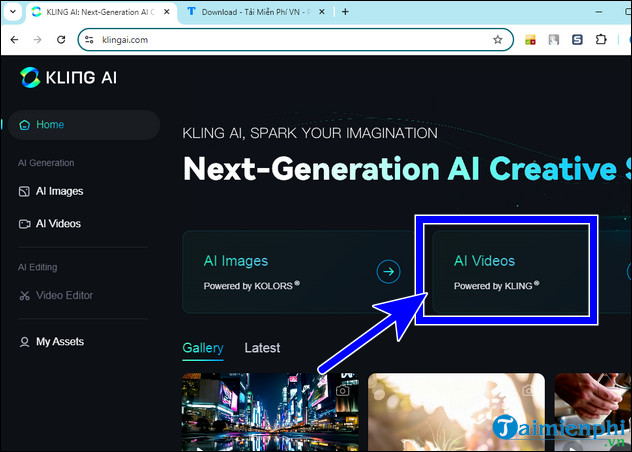Click the browser Forward arrow
The height and width of the screenshot is (452, 632).
(x=37, y=40)
